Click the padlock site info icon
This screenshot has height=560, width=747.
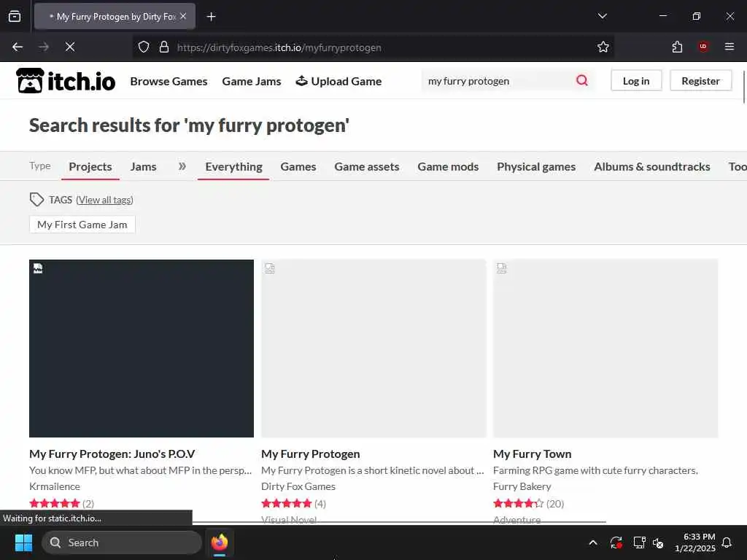pyautogui.click(x=164, y=47)
